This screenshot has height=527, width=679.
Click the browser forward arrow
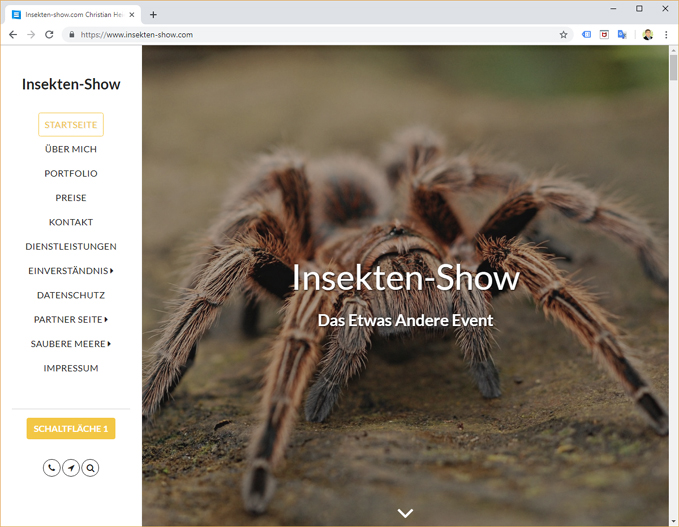[31, 35]
